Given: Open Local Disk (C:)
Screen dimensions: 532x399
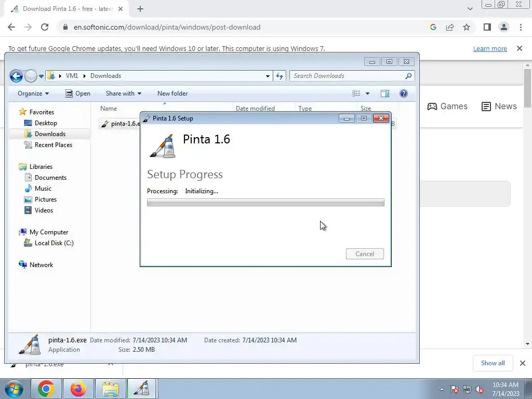Looking at the screenshot, I should tap(54, 243).
